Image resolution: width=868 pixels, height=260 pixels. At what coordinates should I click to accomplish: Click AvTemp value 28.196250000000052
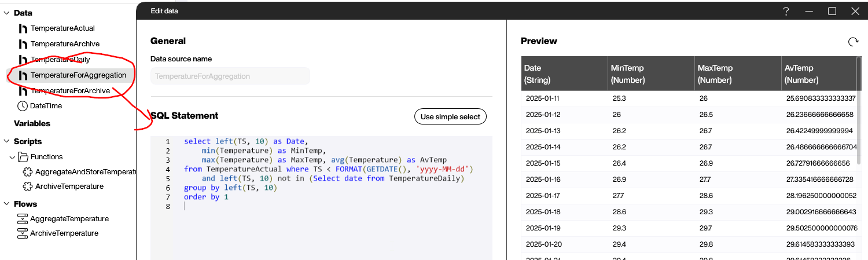click(821, 196)
